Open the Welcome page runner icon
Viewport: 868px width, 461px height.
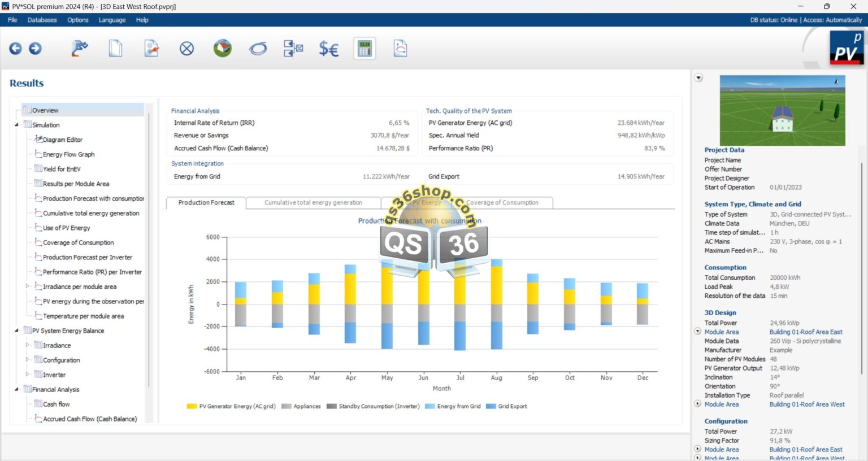tap(80, 49)
